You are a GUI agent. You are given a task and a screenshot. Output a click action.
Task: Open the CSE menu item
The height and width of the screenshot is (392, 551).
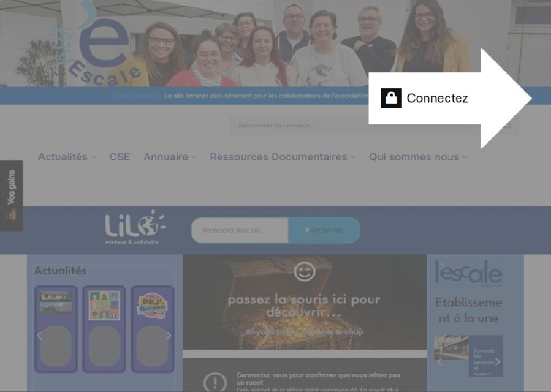(120, 157)
